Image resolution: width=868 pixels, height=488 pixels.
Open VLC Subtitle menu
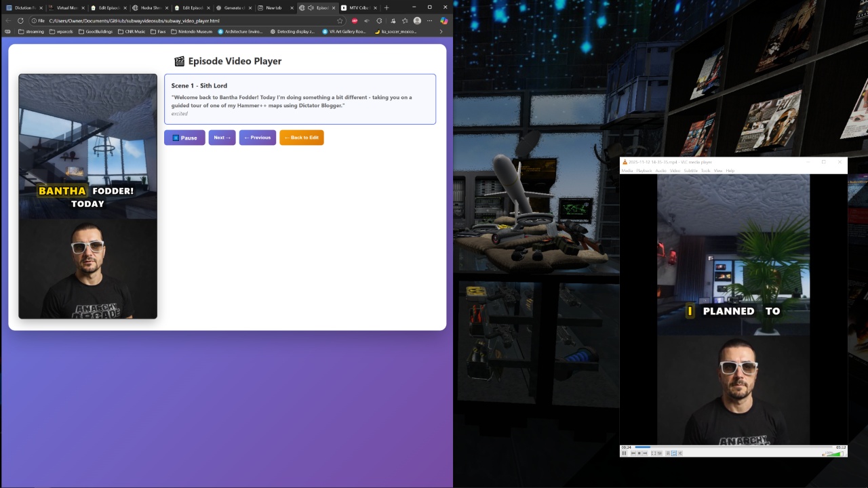690,171
